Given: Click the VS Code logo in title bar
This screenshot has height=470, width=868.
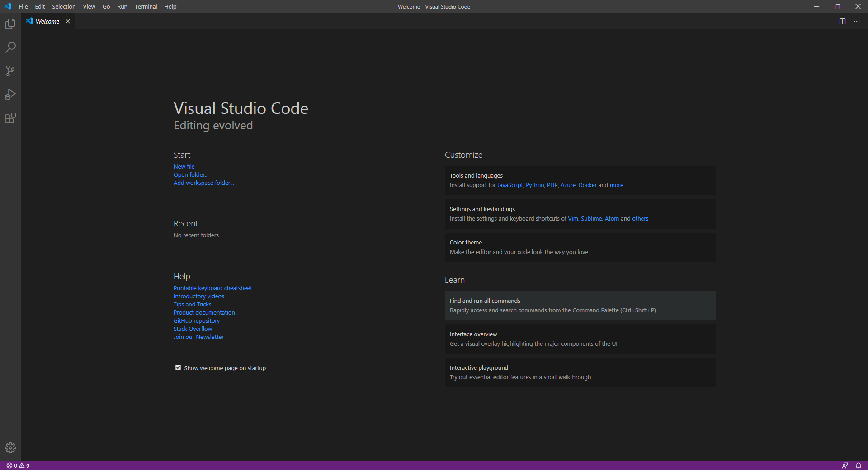Looking at the screenshot, I should [8, 6].
